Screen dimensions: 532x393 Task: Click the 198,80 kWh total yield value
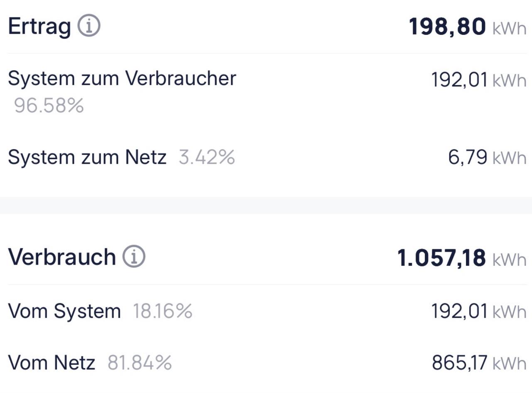447,27
